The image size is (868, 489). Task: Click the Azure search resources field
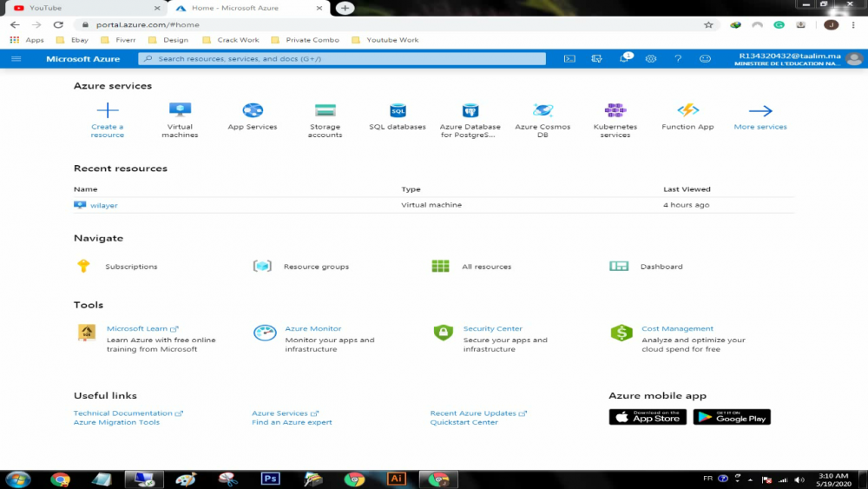click(x=342, y=59)
